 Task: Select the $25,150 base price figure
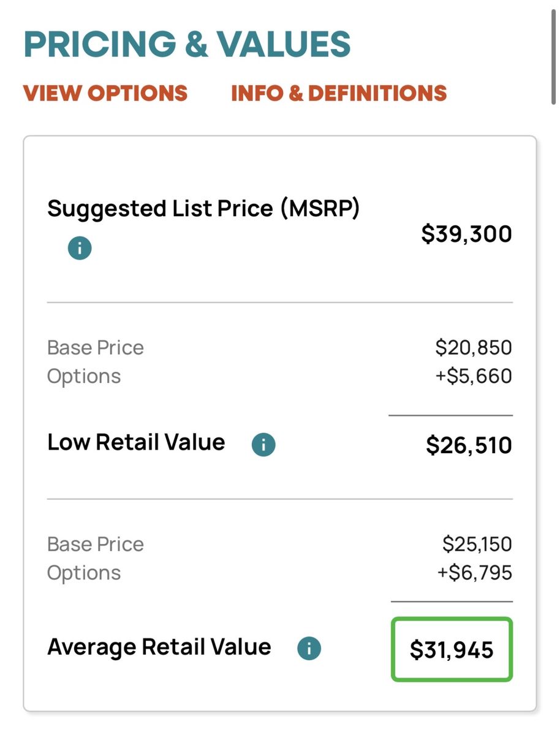click(x=477, y=544)
